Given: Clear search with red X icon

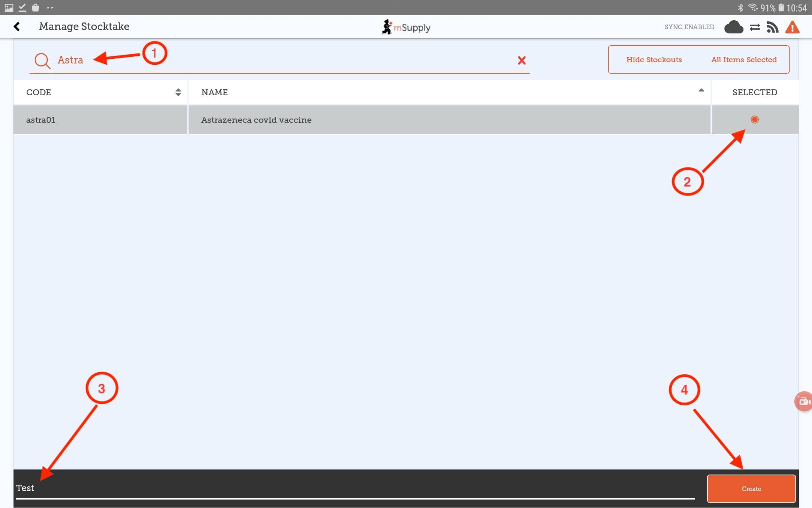Looking at the screenshot, I should [521, 61].
